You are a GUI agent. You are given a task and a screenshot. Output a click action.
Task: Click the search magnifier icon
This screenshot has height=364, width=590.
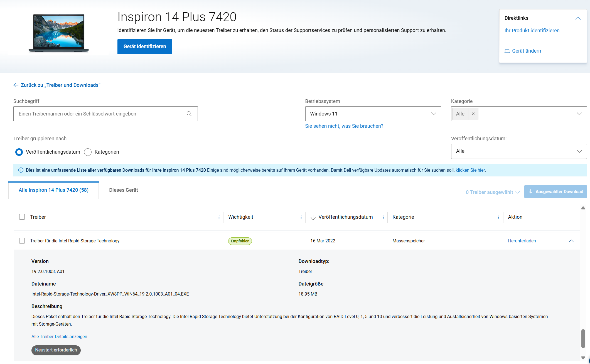pos(189,114)
